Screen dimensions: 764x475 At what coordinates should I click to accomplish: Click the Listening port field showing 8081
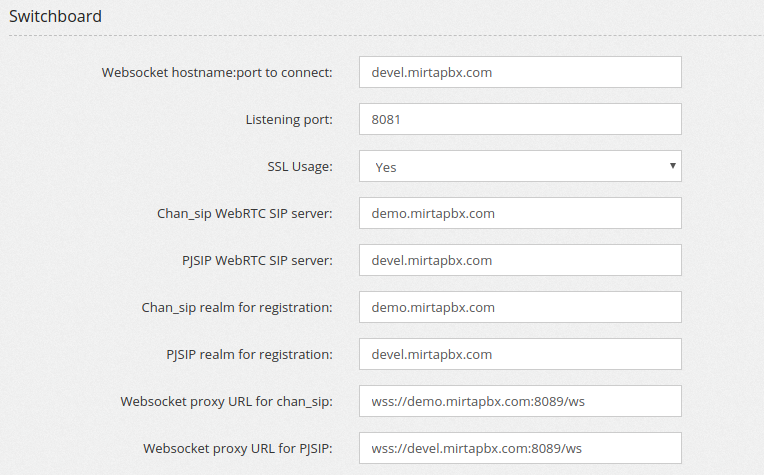tap(520, 119)
